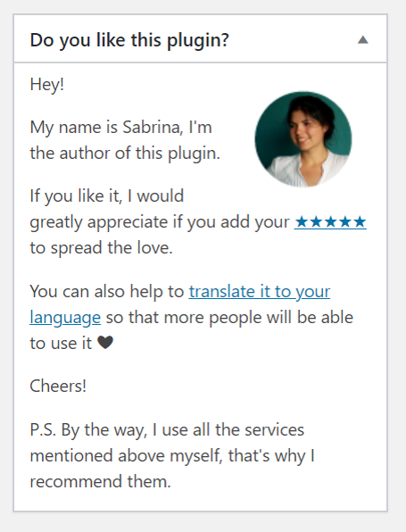This screenshot has width=406, height=532.
Task: Collapse the 'Do you like this plugin?' panel arrow
Action: pyautogui.click(x=363, y=40)
